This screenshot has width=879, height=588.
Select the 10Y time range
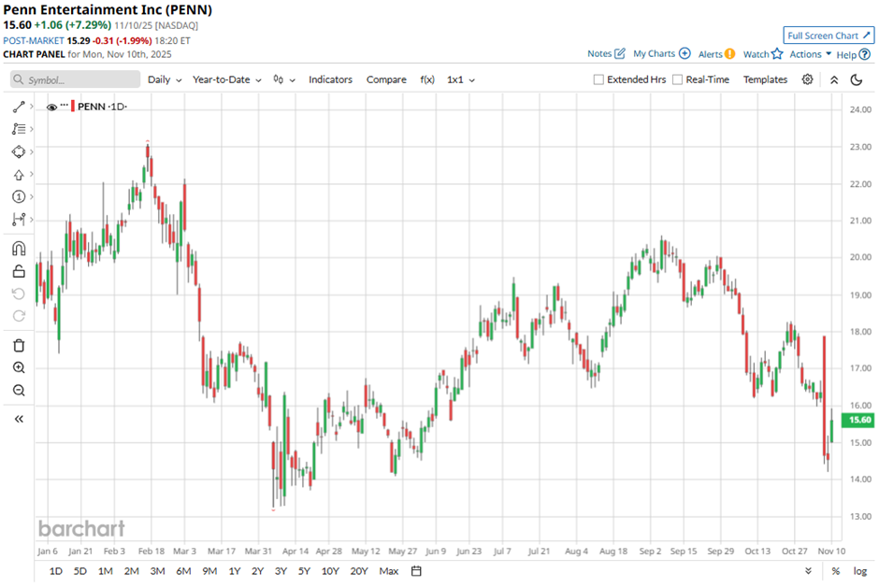[x=330, y=571]
